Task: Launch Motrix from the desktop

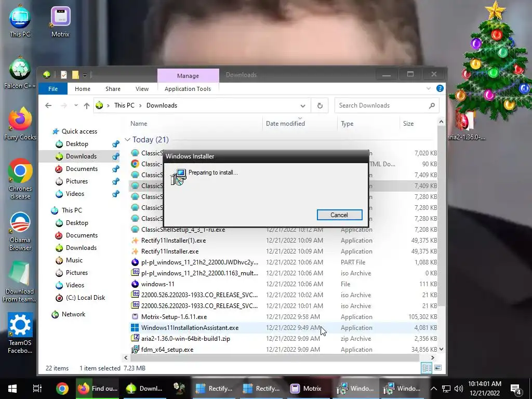Action: point(60,21)
